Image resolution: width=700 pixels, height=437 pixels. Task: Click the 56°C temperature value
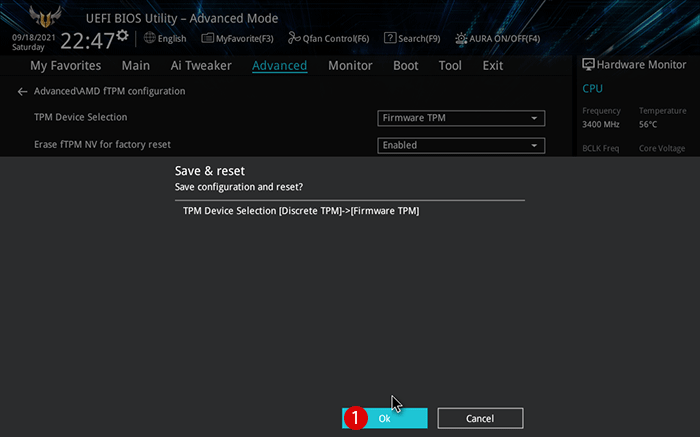[x=648, y=125]
